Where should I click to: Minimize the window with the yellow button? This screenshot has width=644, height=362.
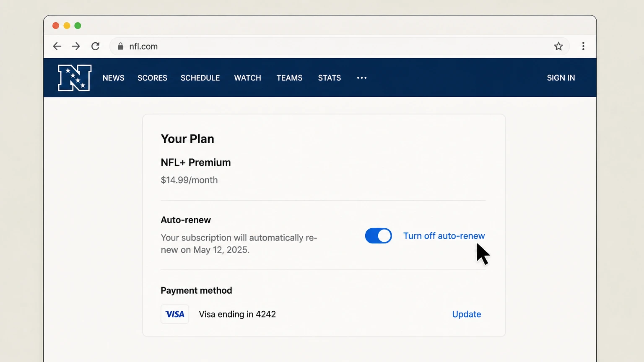(67, 26)
